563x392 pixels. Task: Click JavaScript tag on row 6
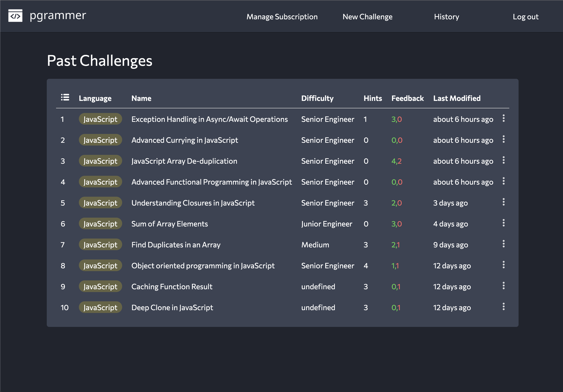coord(100,224)
